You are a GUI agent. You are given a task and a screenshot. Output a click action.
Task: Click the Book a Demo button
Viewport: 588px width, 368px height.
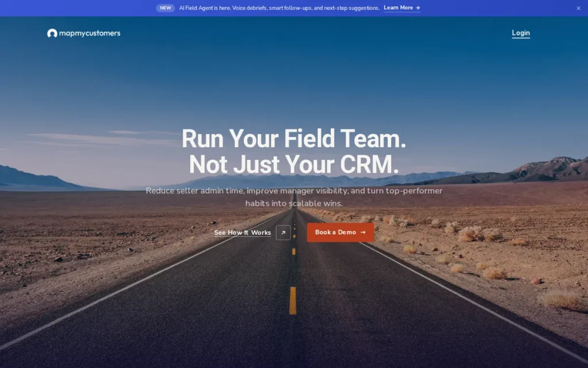point(340,232)
